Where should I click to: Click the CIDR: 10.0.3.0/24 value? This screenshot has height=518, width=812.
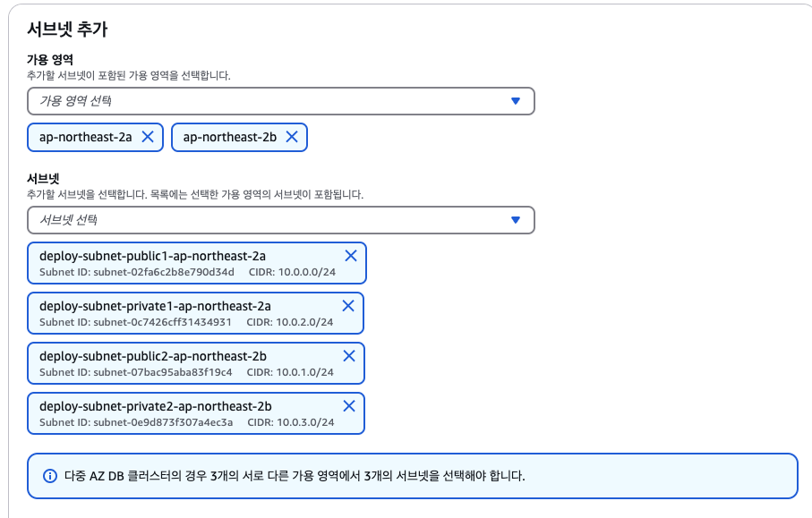coord(291,423)
